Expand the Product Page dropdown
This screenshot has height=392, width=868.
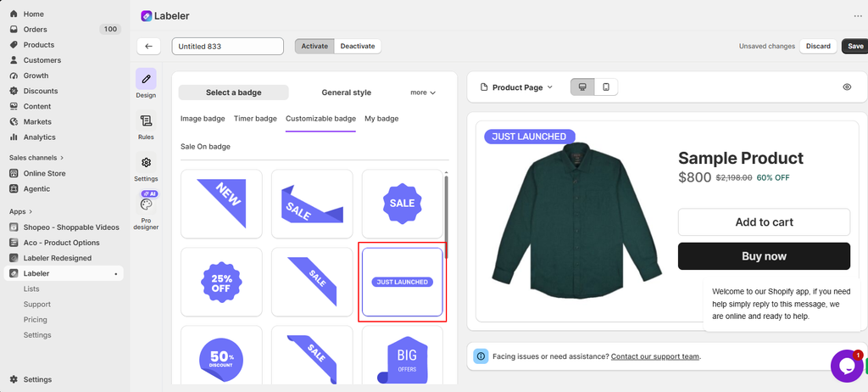click(516, 87)
